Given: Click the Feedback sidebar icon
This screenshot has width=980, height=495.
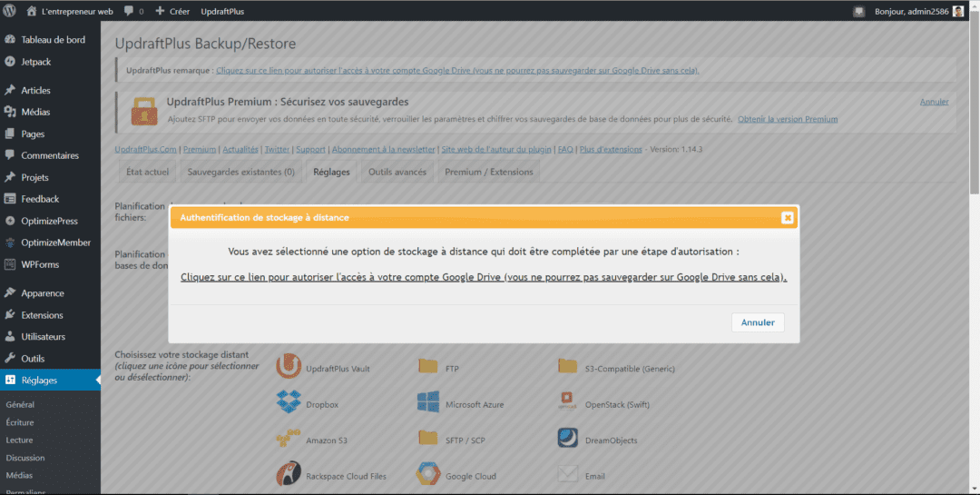Looking at the screenshot, I should click(x=10, y=199).
